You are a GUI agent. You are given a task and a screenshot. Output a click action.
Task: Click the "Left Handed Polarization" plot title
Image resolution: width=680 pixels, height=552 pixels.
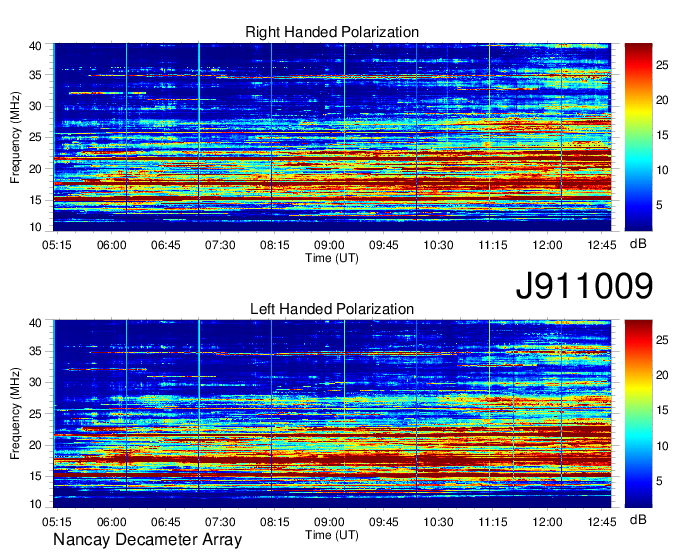332,309
